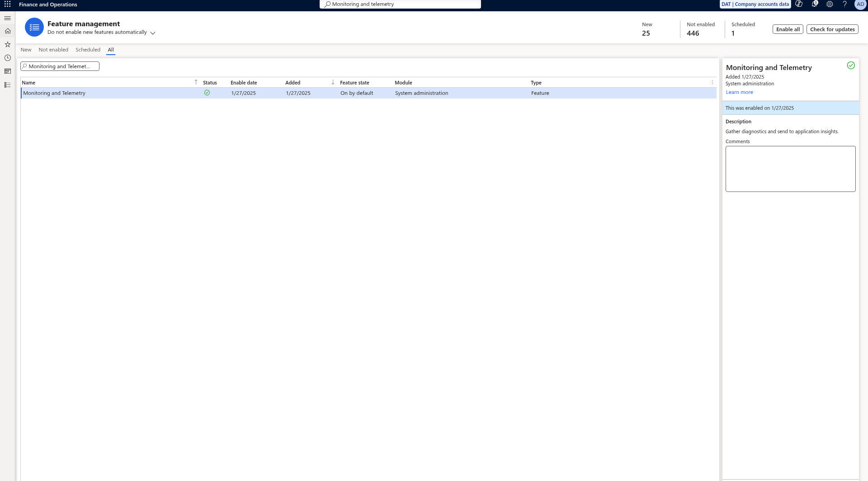The image size is (868, 481).
Task: Open the Learn more link
Action: pos(739,92)
